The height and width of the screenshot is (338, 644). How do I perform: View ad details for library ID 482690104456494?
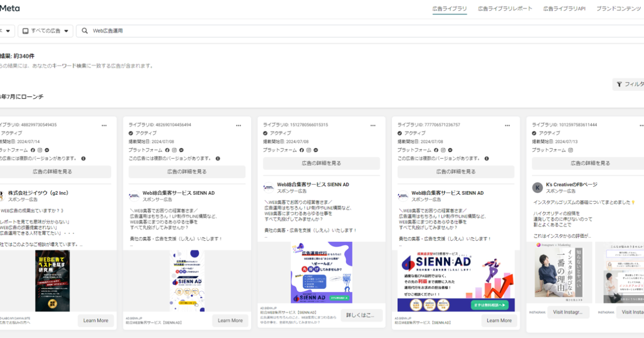coord(187,172)
